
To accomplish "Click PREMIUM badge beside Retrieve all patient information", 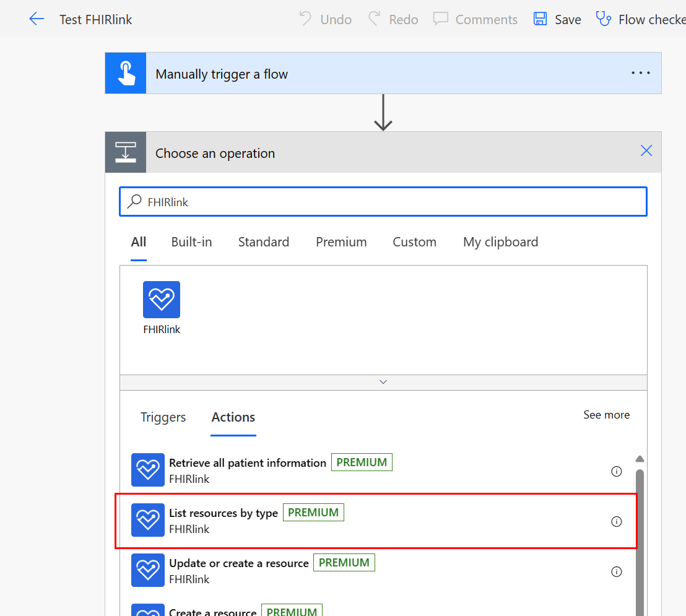I will pyautogui.click(x=362, y=462).
